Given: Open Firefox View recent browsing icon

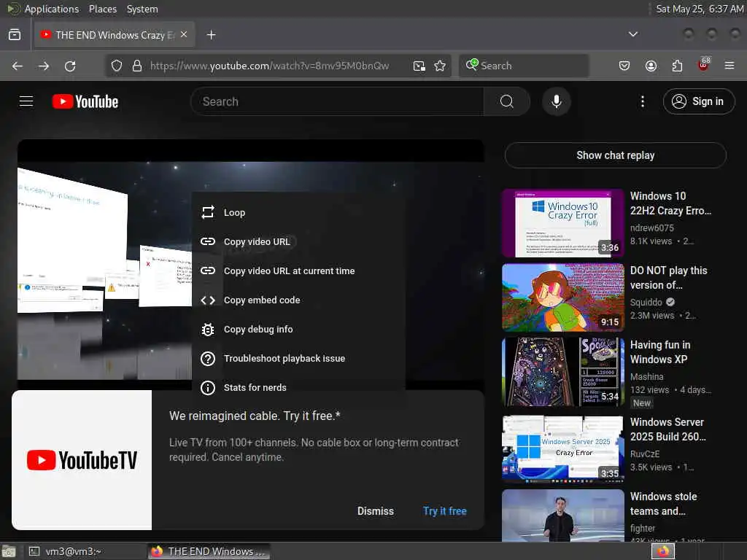Looking at the screenshot, I should point(15,35).
